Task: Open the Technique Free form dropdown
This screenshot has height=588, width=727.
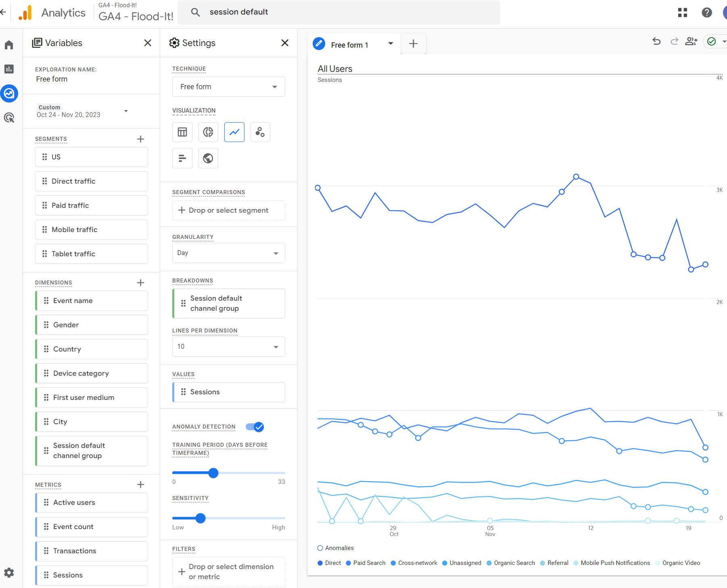Action: click(229, 87)
